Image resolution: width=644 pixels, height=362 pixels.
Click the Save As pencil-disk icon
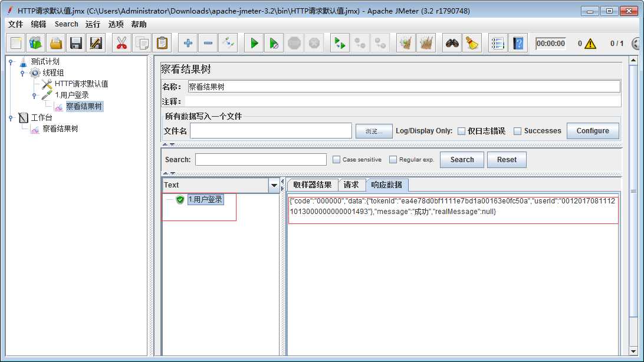coord(96,43)
